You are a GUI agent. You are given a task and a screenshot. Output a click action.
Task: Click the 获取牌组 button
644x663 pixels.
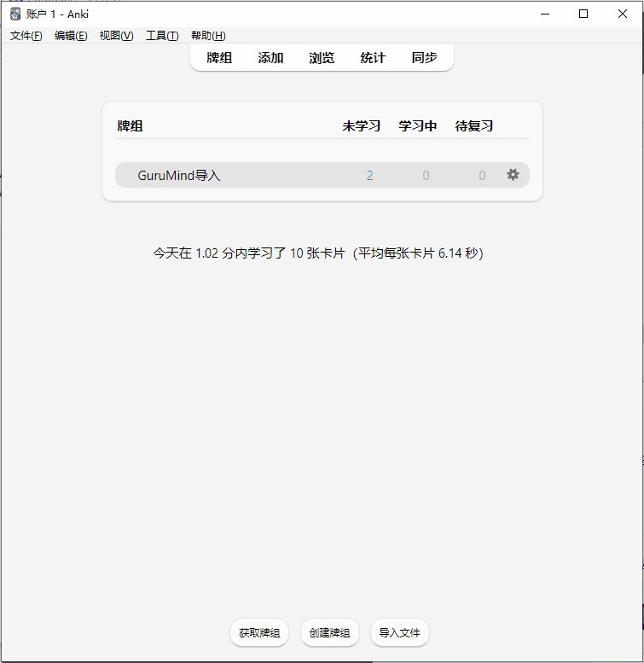click(x=259, y=632)
